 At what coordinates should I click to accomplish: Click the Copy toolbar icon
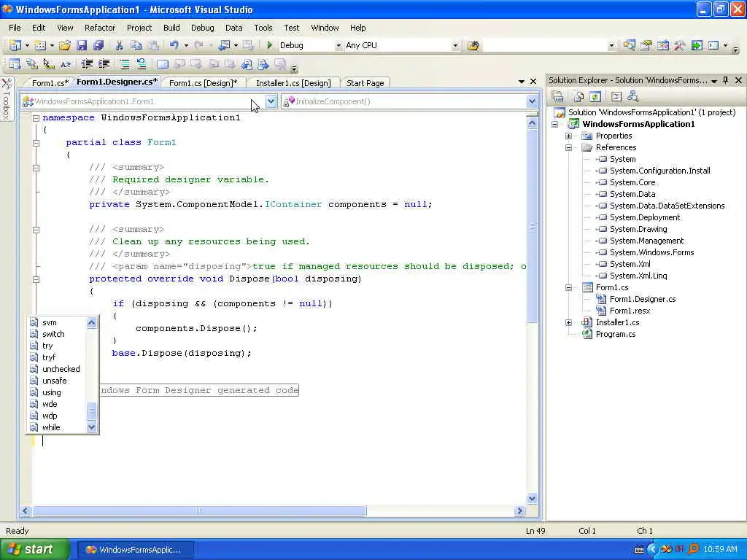click(136, 45)
